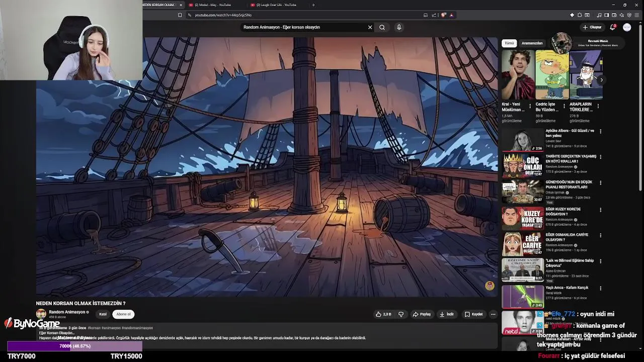Click the Brave rewards triangle icon
Screen dimensions: 644x362
tap(451, 15)
